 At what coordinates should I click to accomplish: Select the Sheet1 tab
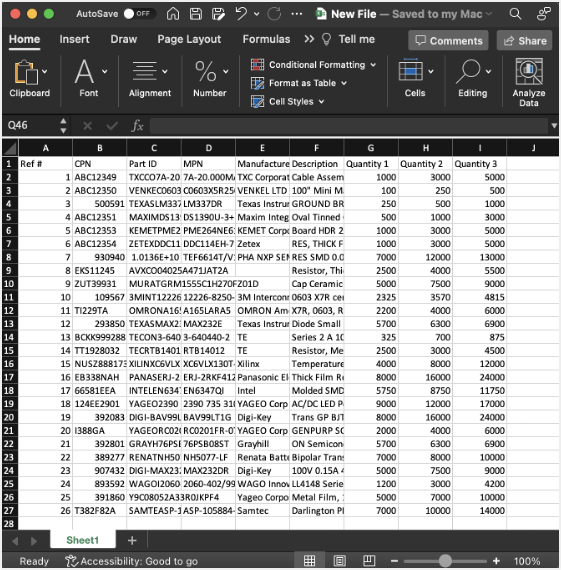point(83,540)
